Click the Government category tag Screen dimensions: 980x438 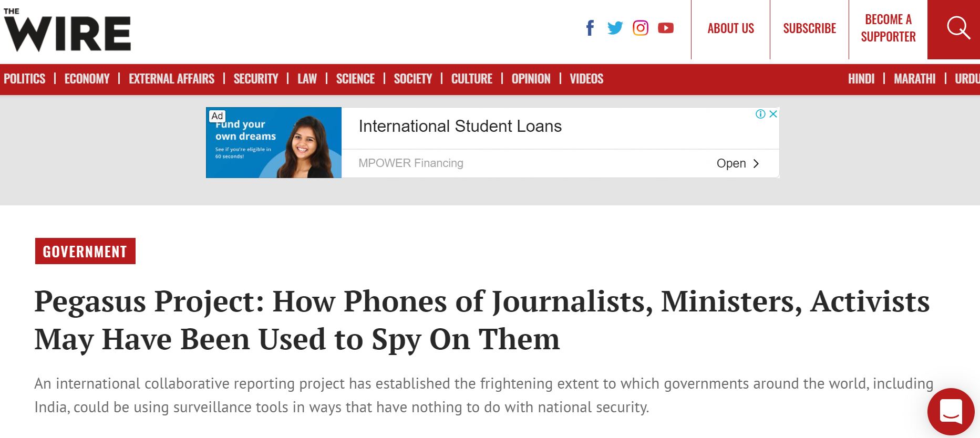point(85,252)
